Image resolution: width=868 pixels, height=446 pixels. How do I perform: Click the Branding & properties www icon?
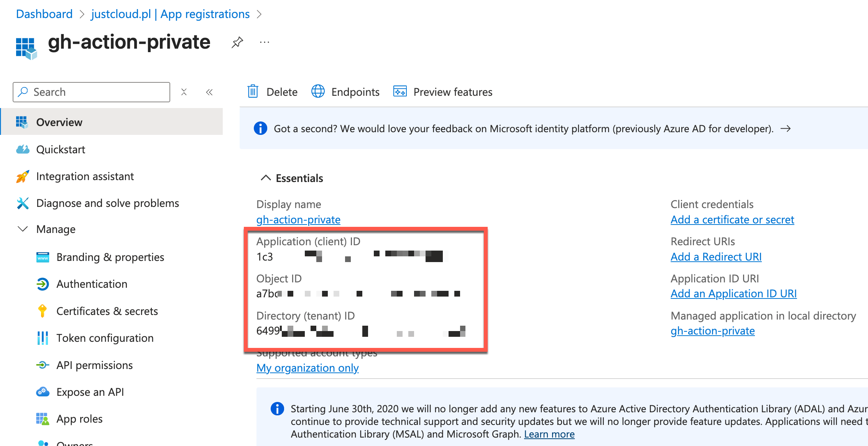click(x=43, y=257)
